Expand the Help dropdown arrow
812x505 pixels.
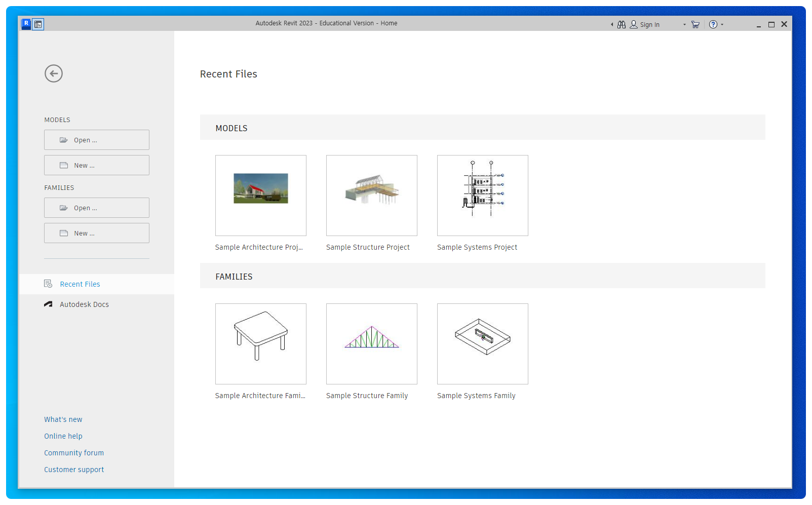[x=722, y=24]
